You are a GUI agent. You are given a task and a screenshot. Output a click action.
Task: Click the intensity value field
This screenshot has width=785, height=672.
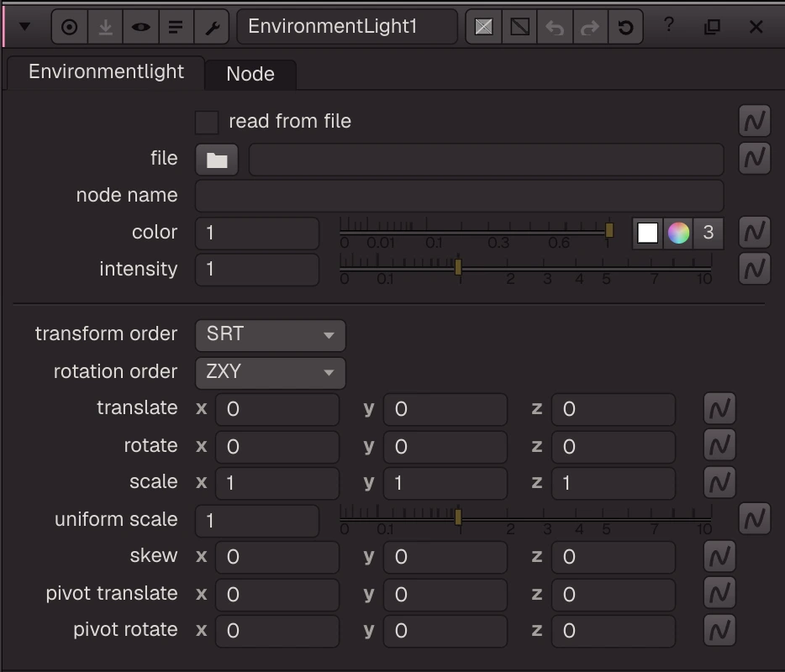257,270
